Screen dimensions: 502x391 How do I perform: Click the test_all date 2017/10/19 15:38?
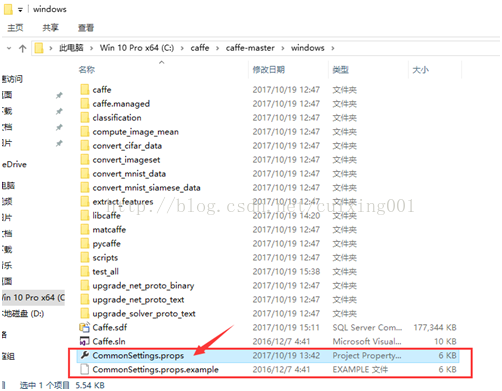286,272
